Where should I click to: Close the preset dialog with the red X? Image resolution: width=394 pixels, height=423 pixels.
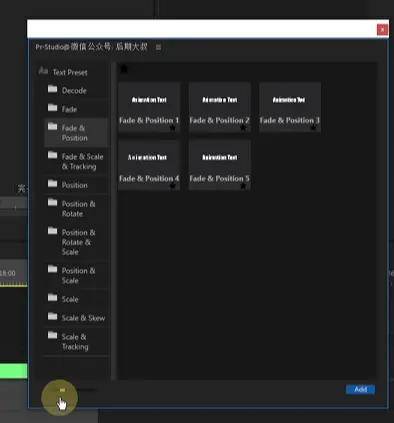(382, 30)
